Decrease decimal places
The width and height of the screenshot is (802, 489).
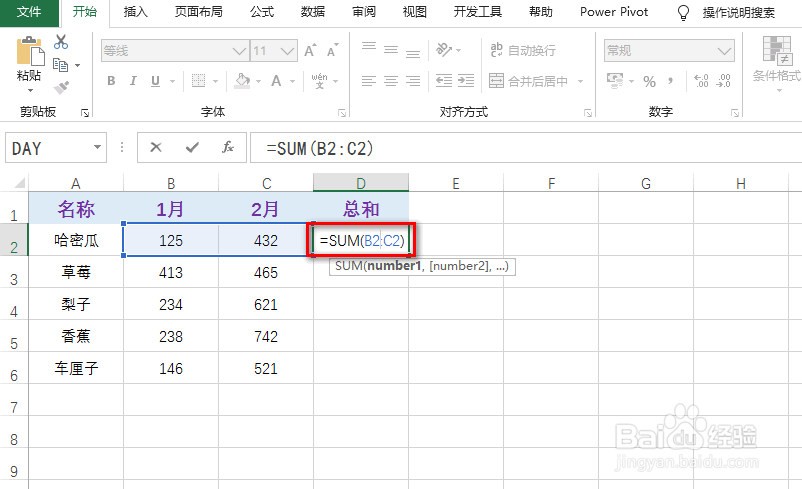click(723, 81)
